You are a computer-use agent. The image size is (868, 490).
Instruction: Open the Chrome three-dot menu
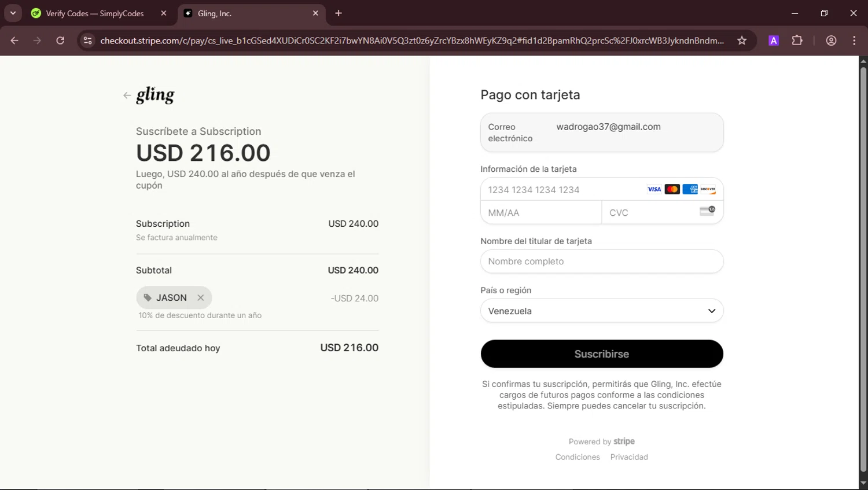[854, 40]
